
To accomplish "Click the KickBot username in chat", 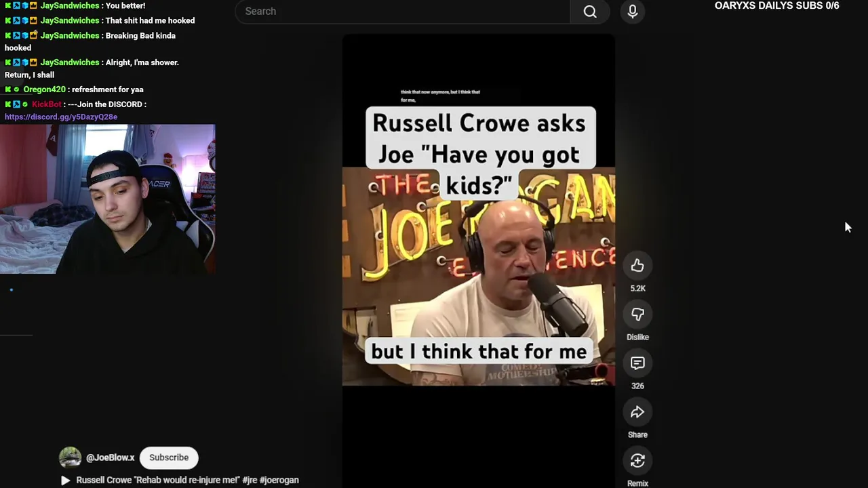I will click(x=46, y=104).
